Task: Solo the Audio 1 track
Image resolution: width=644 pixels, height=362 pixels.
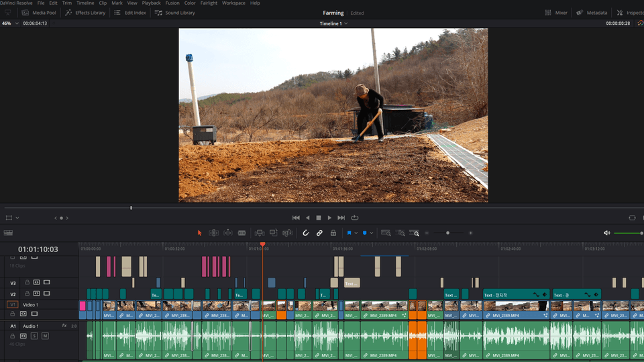Action: point(34,336)
